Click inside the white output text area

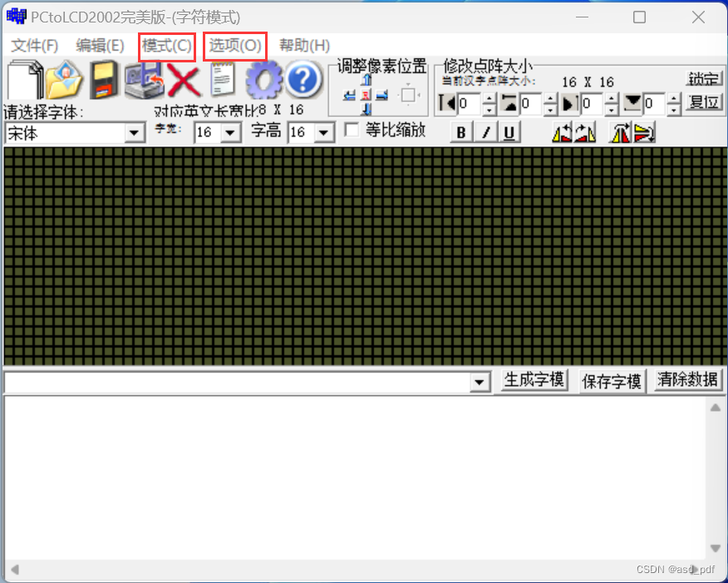(356, 478)
